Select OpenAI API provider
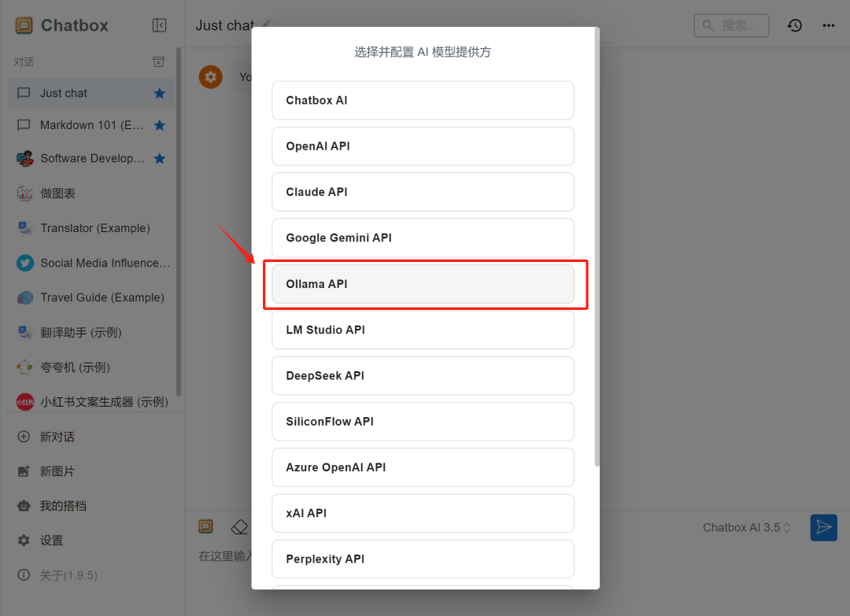This screenshot has width=850, height=616. pyautogui.click(x=423, y=146)
